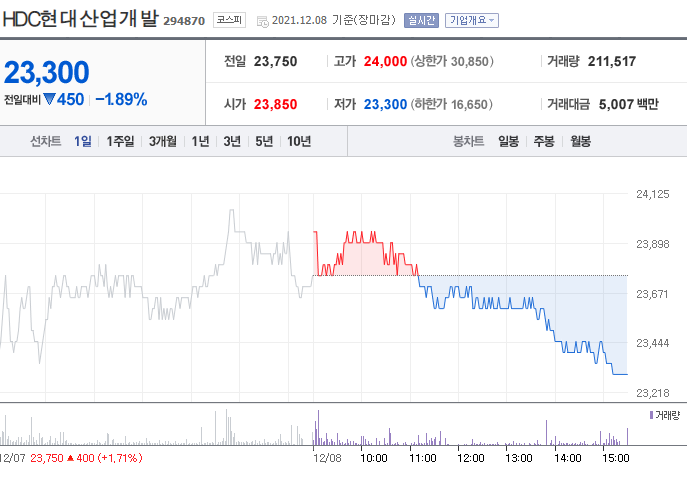Click the 실시간 button

click(x=421, y=20)
